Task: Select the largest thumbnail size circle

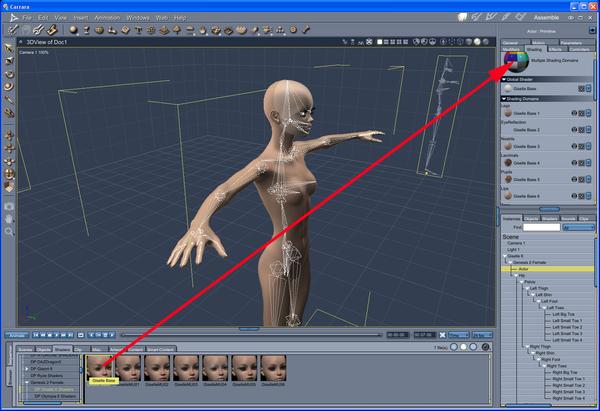Action: click(x=473, y=347)
